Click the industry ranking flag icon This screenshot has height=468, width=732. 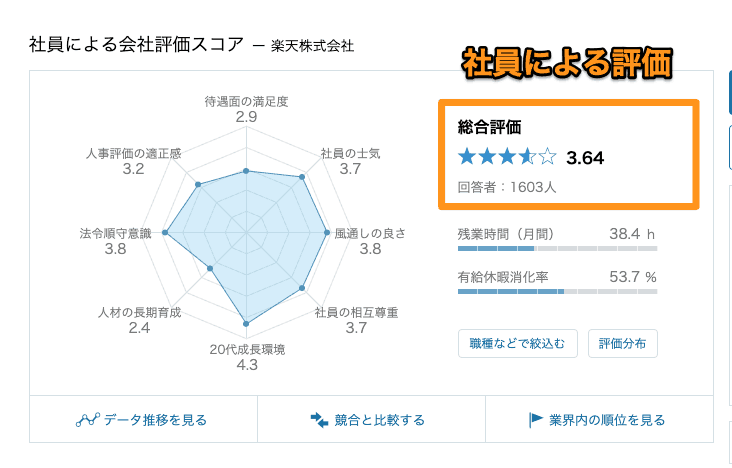coord(535,420)
